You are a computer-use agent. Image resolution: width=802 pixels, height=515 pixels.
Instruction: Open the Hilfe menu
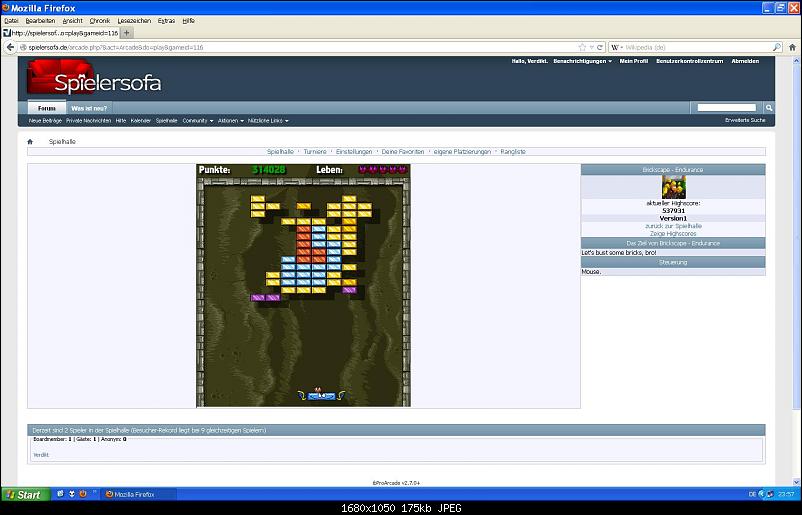click(188, 21)
